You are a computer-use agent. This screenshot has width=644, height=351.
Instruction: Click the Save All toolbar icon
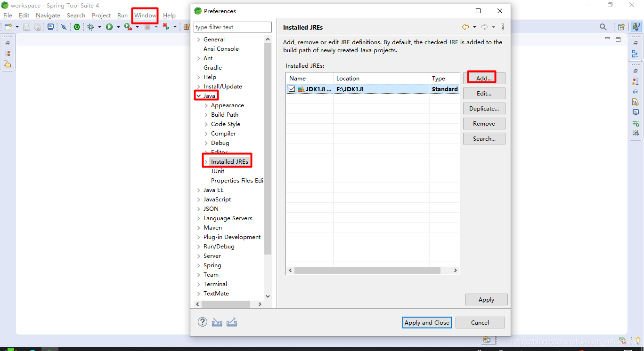click(37, 27)
